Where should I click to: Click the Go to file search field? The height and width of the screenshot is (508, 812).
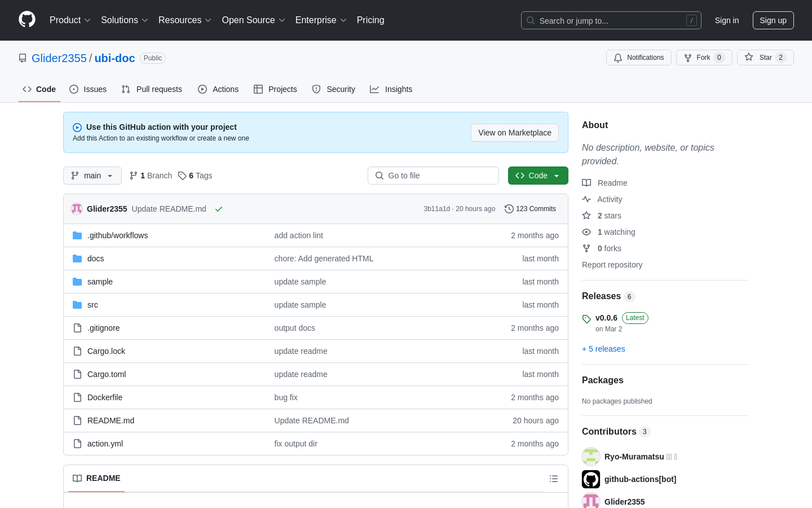(433, 176)
